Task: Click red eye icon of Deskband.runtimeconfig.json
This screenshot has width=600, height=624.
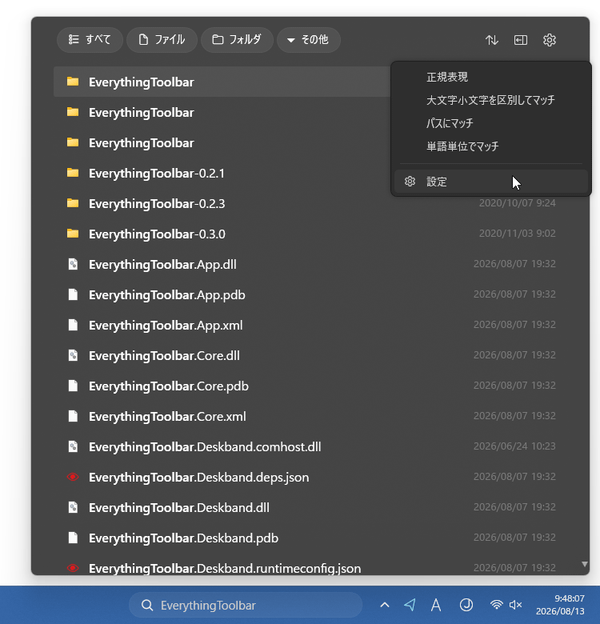Action: point(73,568)
